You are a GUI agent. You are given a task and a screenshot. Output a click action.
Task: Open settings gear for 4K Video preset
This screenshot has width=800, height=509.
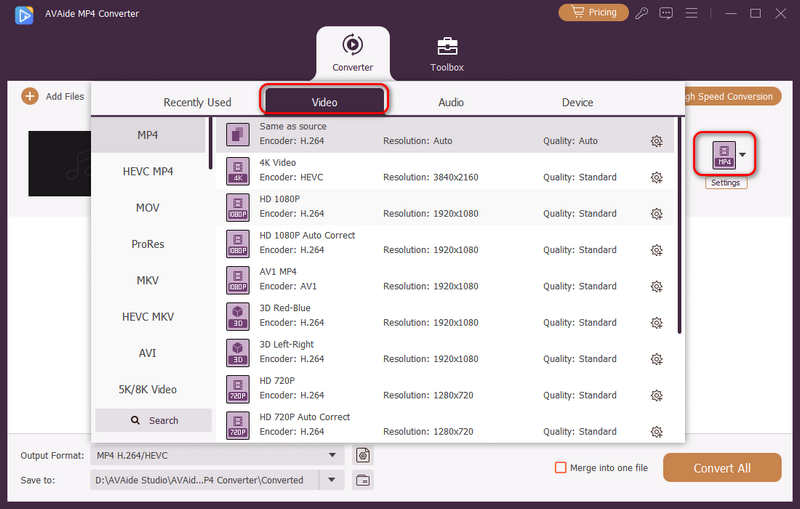(x=656, y=177)
